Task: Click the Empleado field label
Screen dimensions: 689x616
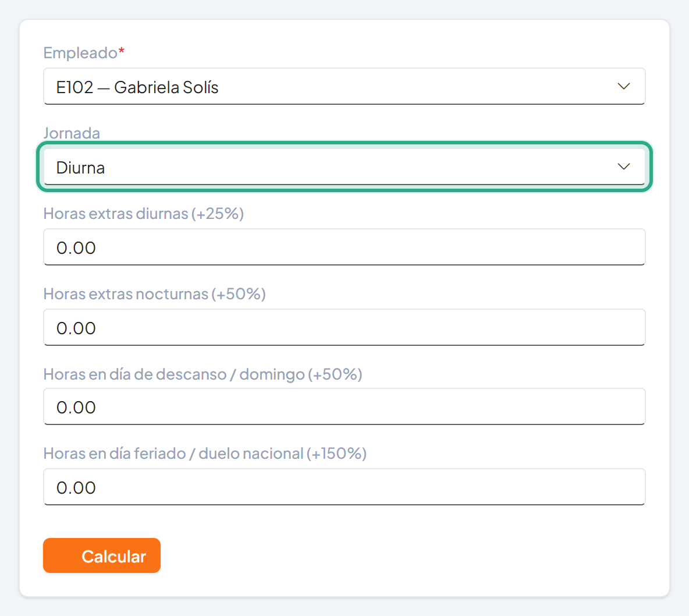Action: pos(84,53)
